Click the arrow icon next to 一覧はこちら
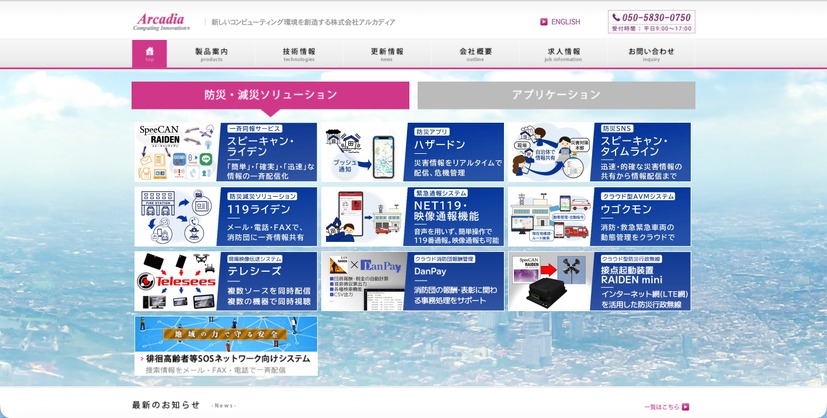Screen dimensions: 827x418 [685, 406]
